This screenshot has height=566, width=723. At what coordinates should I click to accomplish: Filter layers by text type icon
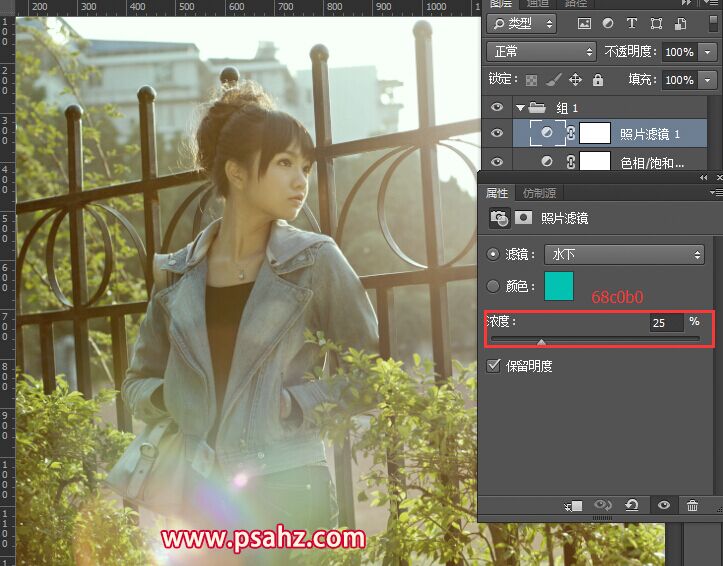pos(632,23)
